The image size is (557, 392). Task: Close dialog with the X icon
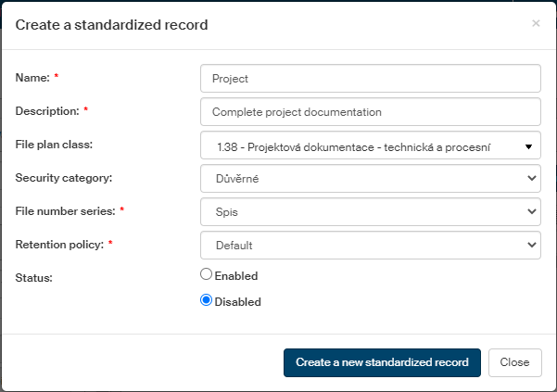pyautogui.click(x=536, y=23)
